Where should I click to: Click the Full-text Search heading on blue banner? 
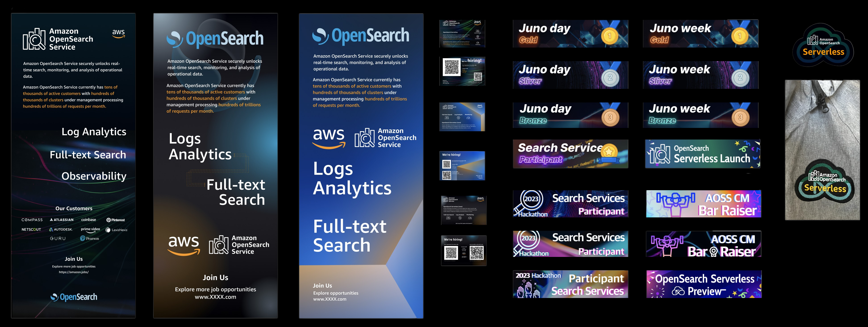point(349,235)
